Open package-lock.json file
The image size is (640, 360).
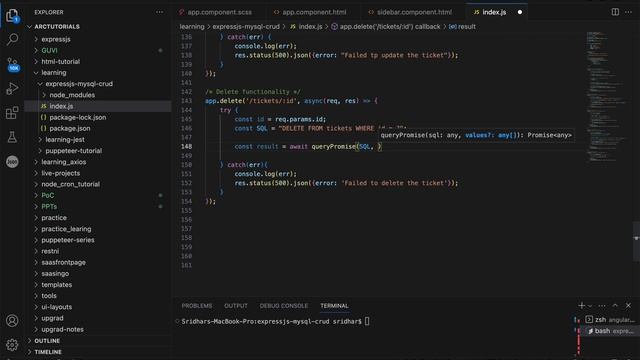[78, 118]
